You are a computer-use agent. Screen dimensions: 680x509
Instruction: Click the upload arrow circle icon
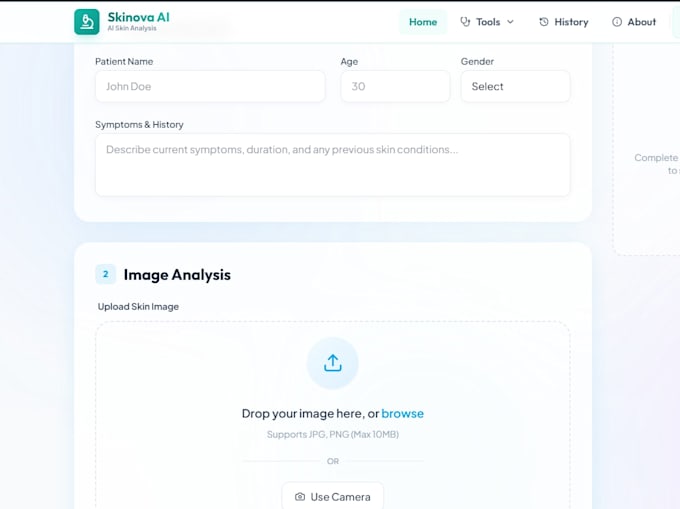pos(333,363)
